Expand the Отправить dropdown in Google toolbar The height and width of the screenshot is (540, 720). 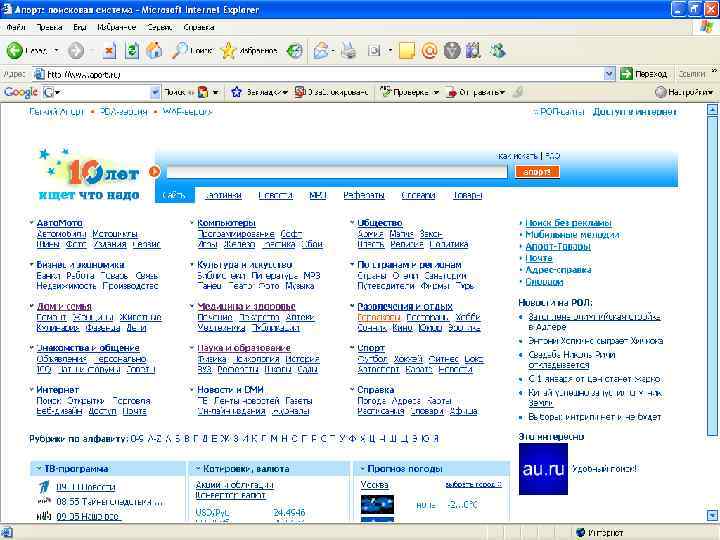(x=502, y=92)
